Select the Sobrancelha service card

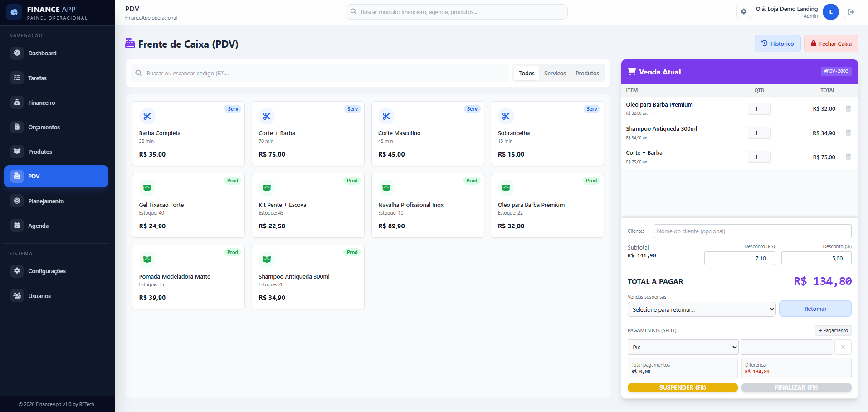point(547,133)
